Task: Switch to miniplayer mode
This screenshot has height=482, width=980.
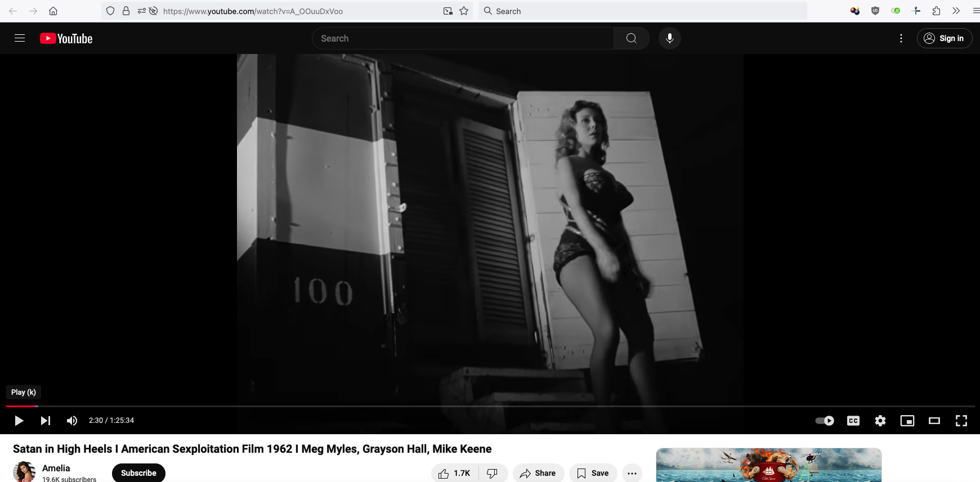Action: coord(907,421)
